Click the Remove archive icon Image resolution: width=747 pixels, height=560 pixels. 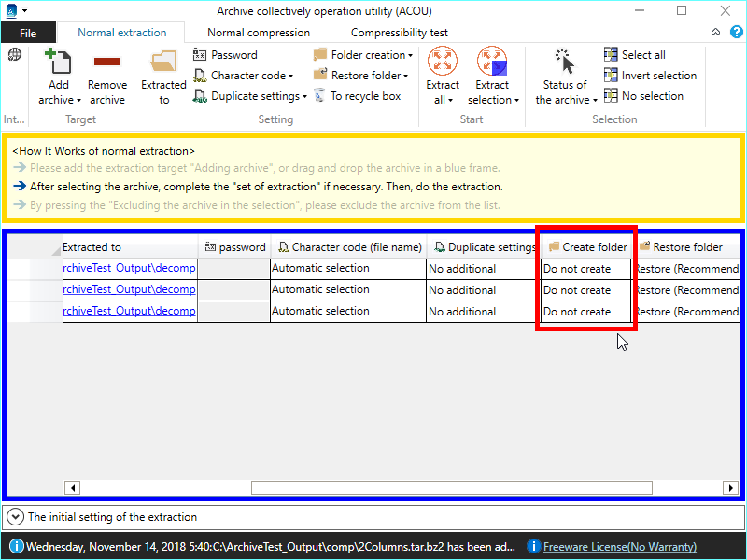107,63
